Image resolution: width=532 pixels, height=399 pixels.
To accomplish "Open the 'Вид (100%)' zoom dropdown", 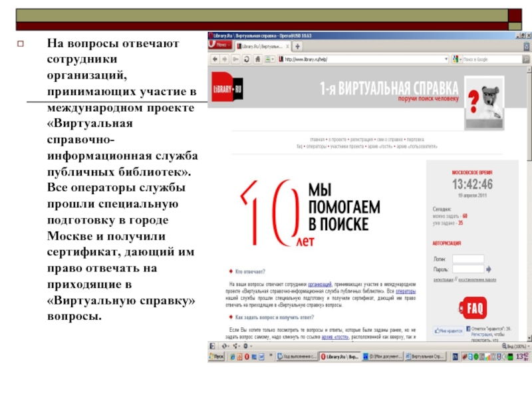I will [x=516, y=346].
